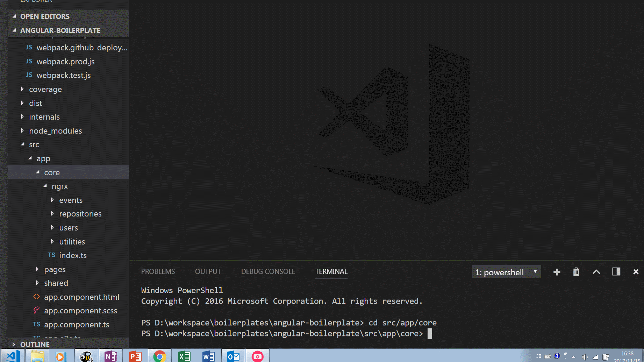Click the terminal prompt input area
The image size is (644, 362).
click(430, 334)
